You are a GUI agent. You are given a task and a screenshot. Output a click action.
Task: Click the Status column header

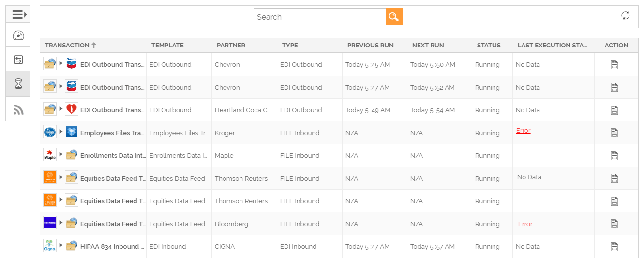[x=489, y=45]
